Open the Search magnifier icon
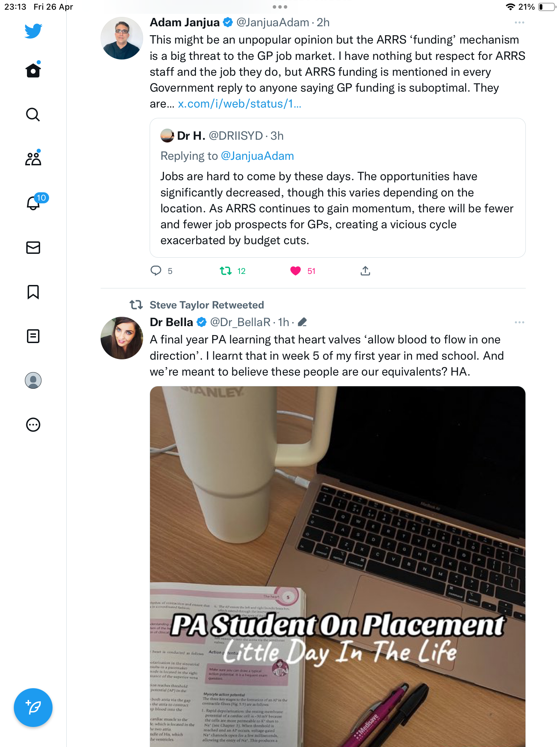The image size is (560, 747). point(33,114)
